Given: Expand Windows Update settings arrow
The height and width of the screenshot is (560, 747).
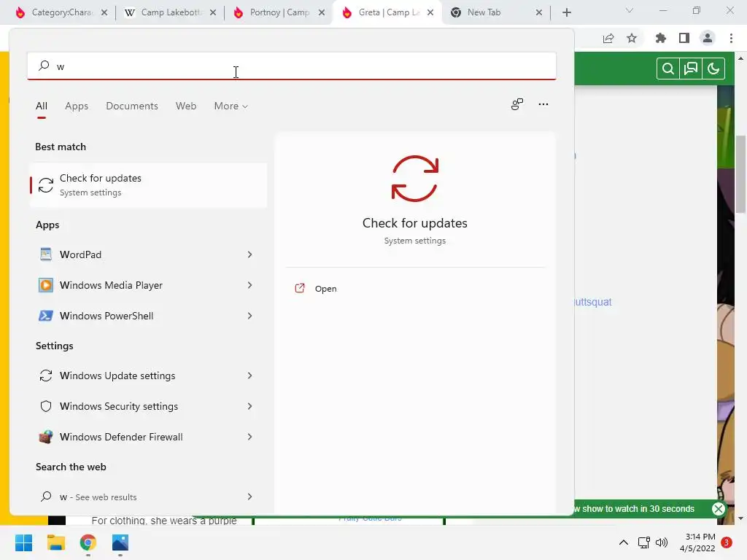Looking at the screenshot, I should [249, 376].
